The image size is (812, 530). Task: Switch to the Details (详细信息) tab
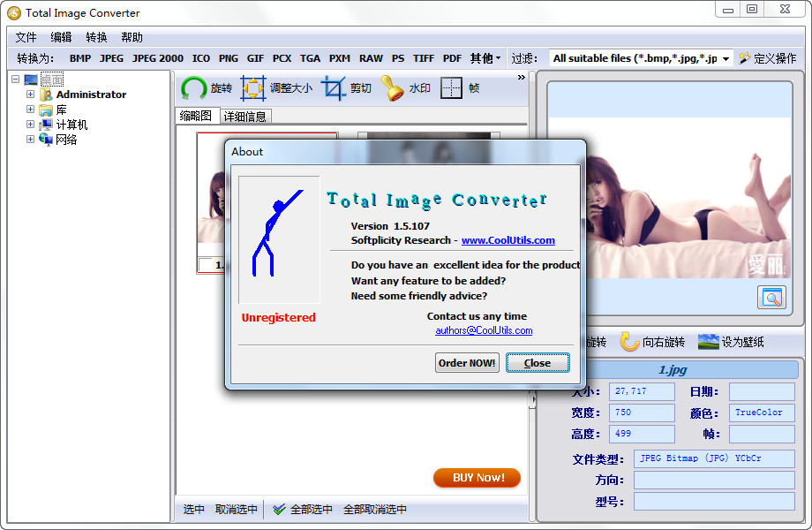pos(245,117)
